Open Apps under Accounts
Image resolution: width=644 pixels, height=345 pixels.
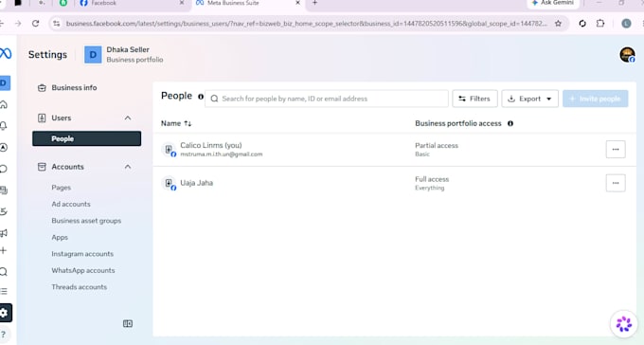(x=60, y=238)
